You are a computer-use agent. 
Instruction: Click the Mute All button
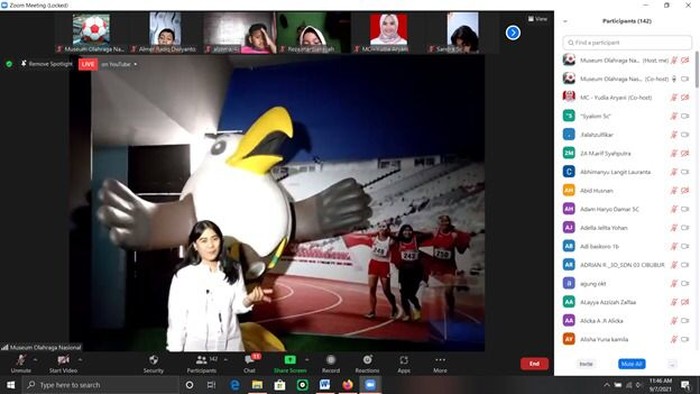[632, 364]
